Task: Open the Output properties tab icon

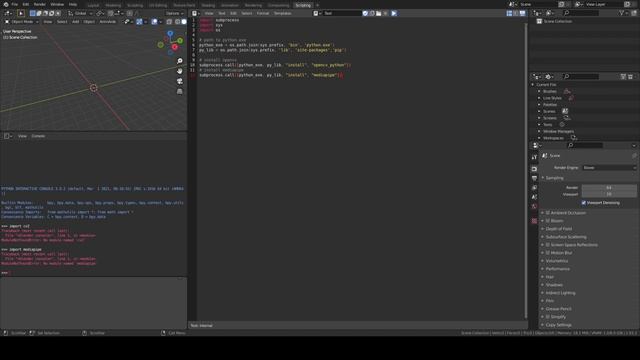Action: (534, 178)
